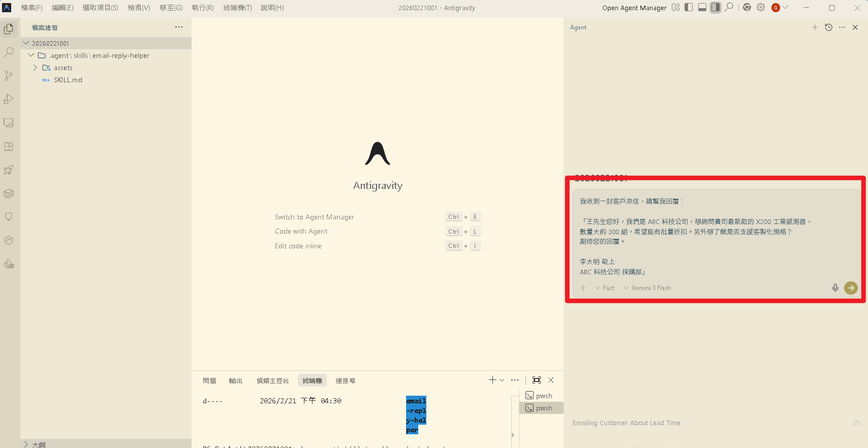Viewport: 868px width, 448px height.
Task: Maximize the terminal panel size
Action: point(536,380)
